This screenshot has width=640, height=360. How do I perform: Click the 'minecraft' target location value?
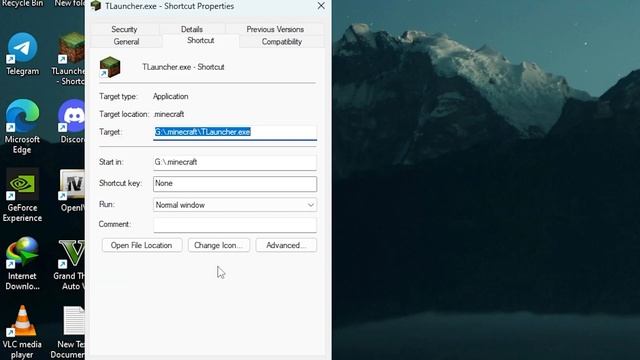tap(169, 114)
